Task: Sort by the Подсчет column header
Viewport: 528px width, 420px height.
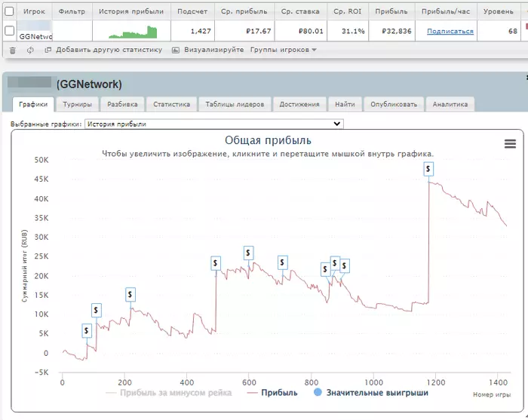Action: (x=192, y=11)
